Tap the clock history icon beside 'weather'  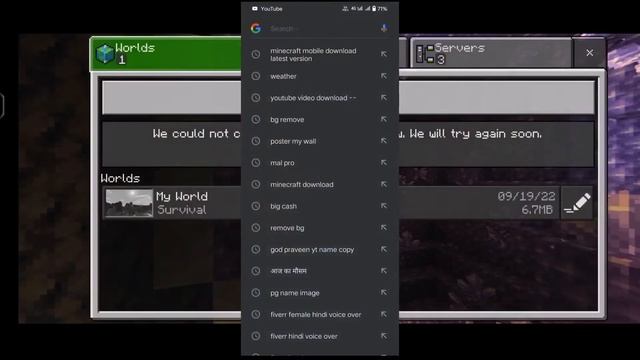coord(256,76)
